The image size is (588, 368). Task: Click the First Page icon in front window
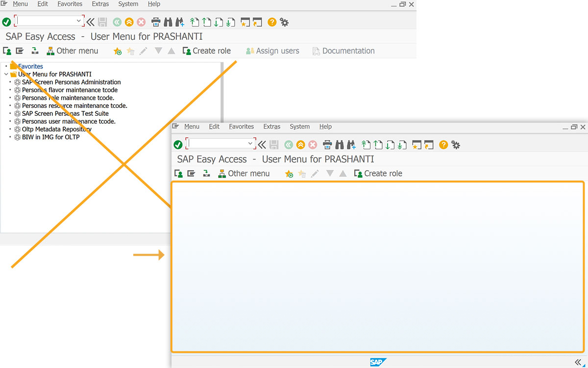pyautogui.click(x=366, y=145)
